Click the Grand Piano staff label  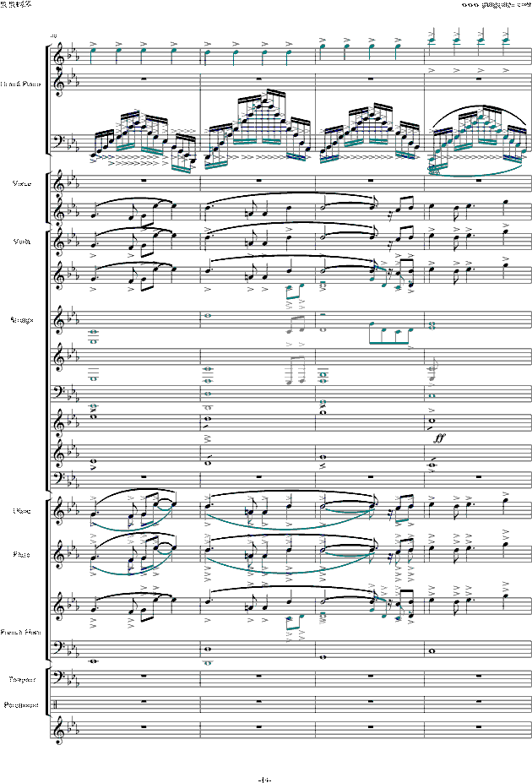pos(20,84)
